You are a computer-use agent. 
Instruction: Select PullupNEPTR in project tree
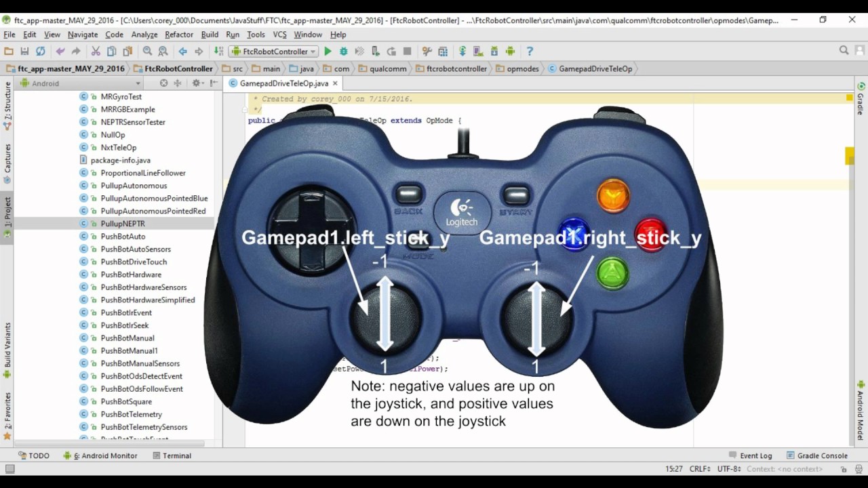click(123, 224)
